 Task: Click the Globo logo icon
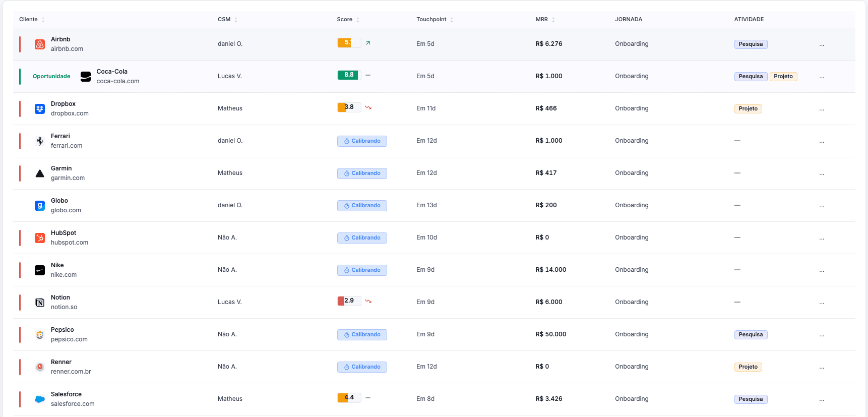pyautogui.click(x=40, y=206)
